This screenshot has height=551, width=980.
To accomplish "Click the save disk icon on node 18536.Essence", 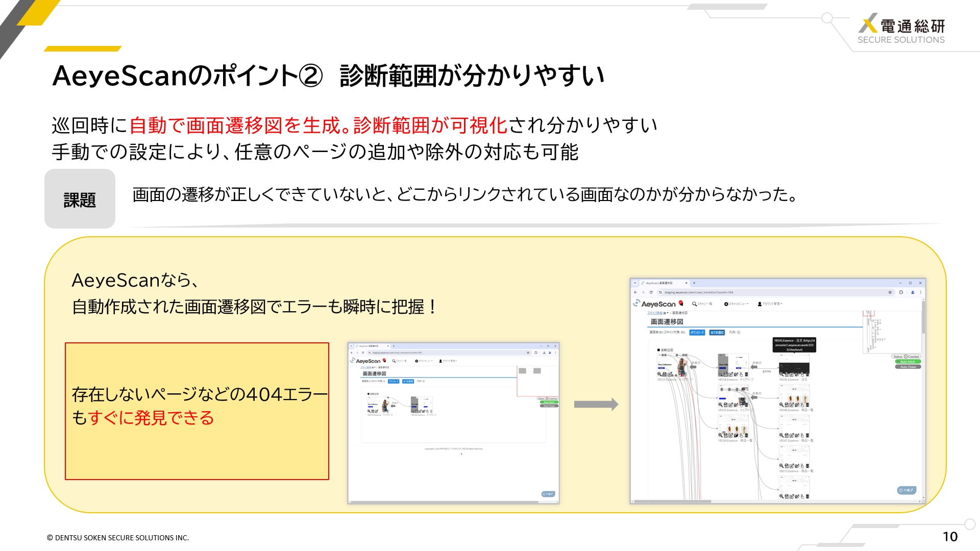I will pos(725,435).
